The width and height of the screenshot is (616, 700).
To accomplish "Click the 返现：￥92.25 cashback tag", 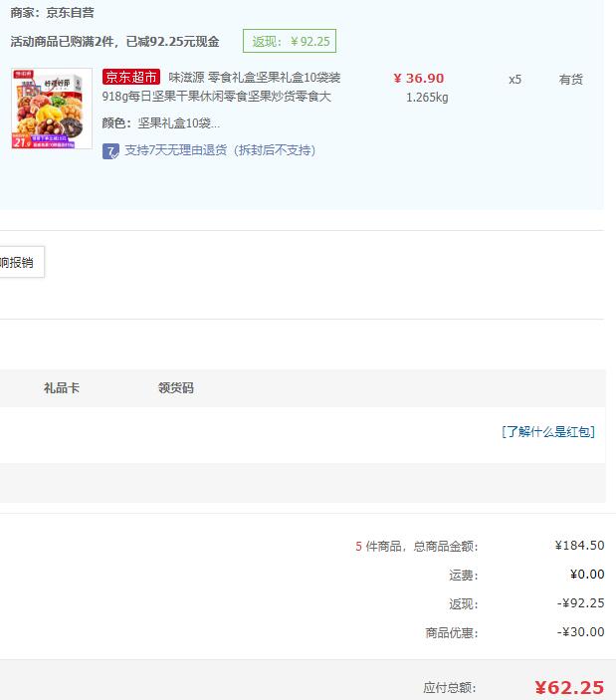I will pos(290,41).
